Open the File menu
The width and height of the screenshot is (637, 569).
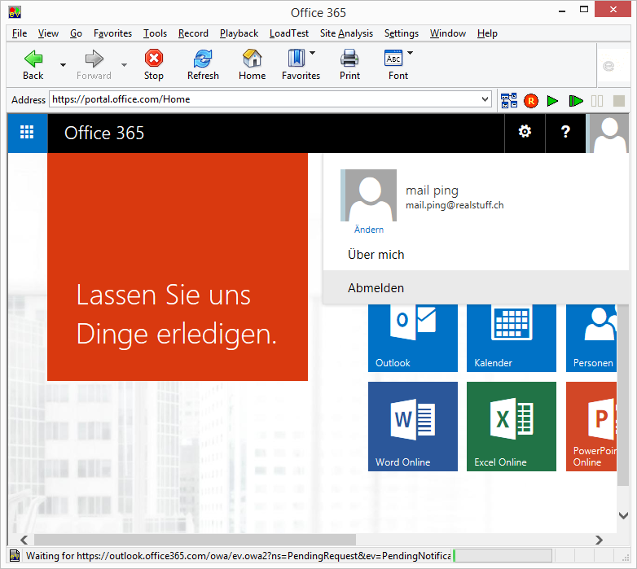[x=20, y=33]
